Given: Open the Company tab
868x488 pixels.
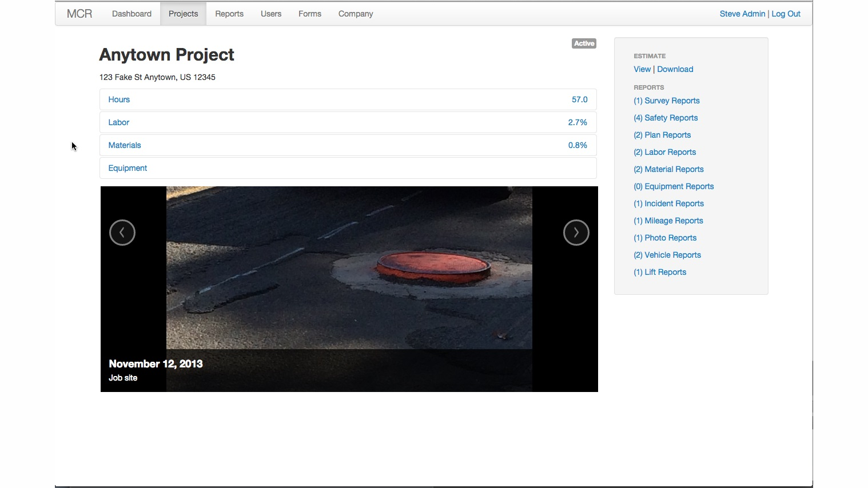Looking at the screenshot, I should [x=356, y=14].
